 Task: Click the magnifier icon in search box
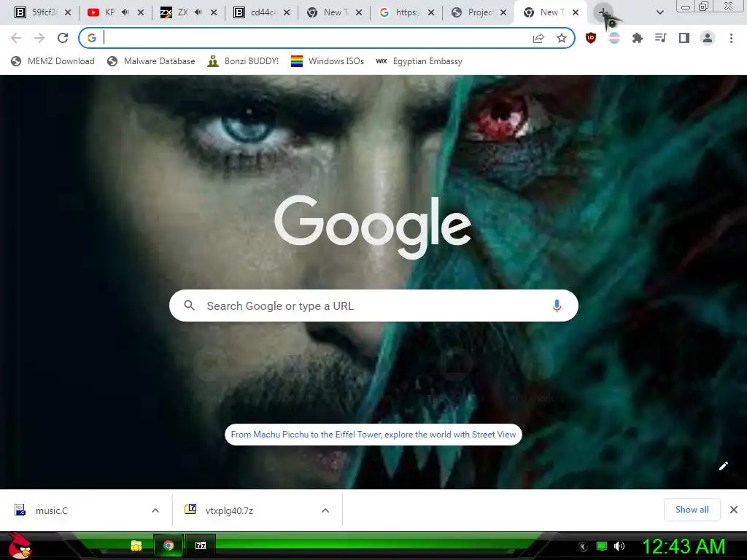(x=189, y=306)
